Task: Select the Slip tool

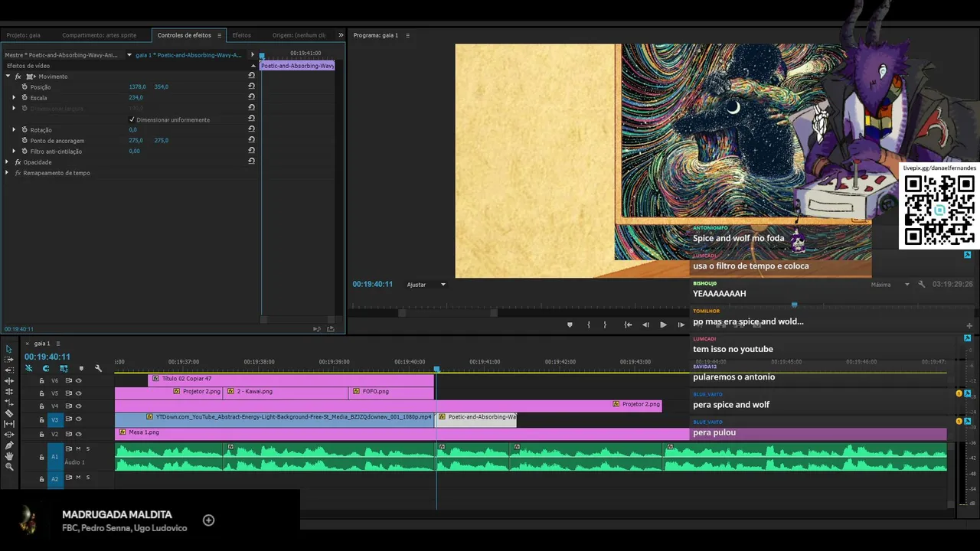Action: tap(9, 423)
